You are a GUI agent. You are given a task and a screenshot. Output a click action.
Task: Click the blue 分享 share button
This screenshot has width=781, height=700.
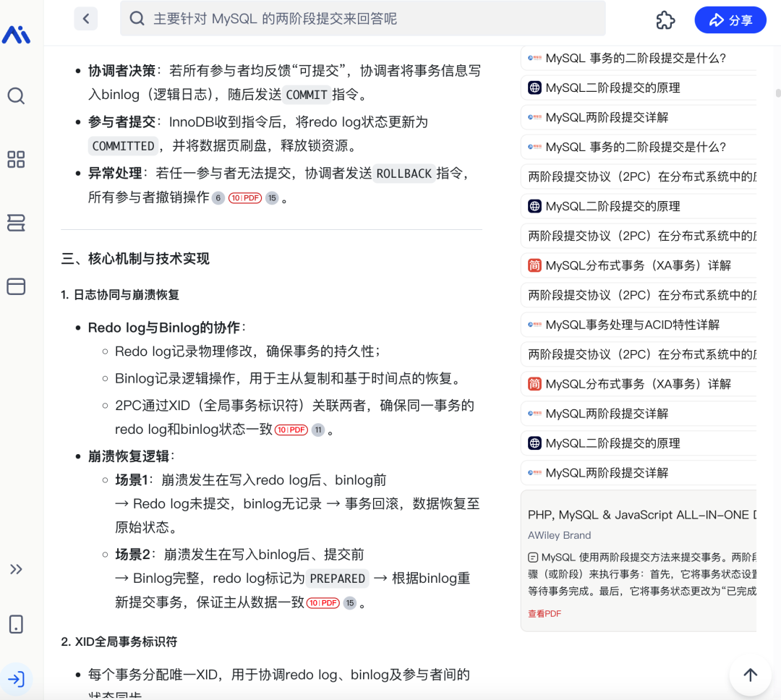(730, 20)
